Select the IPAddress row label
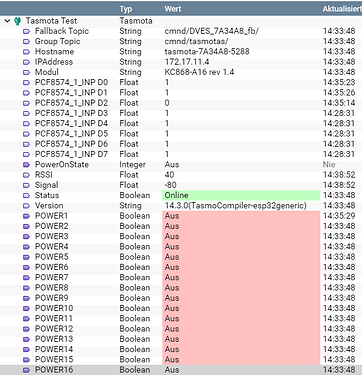362x375 pixels. (54, 62)
